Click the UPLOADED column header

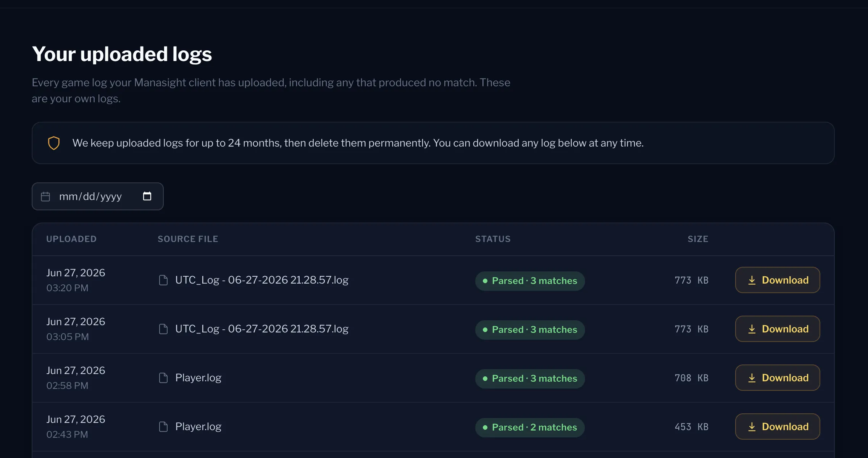(x=71, y=239)
